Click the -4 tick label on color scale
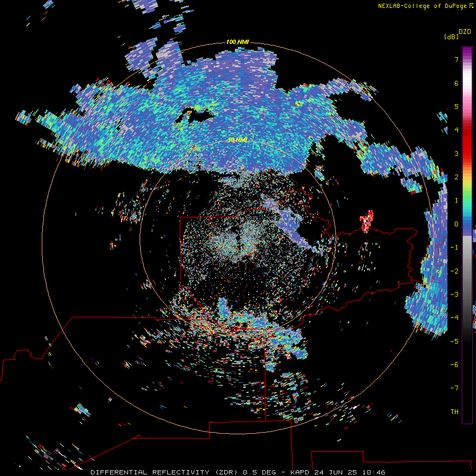This screenshot has width=476, height=476. (454, 318)
